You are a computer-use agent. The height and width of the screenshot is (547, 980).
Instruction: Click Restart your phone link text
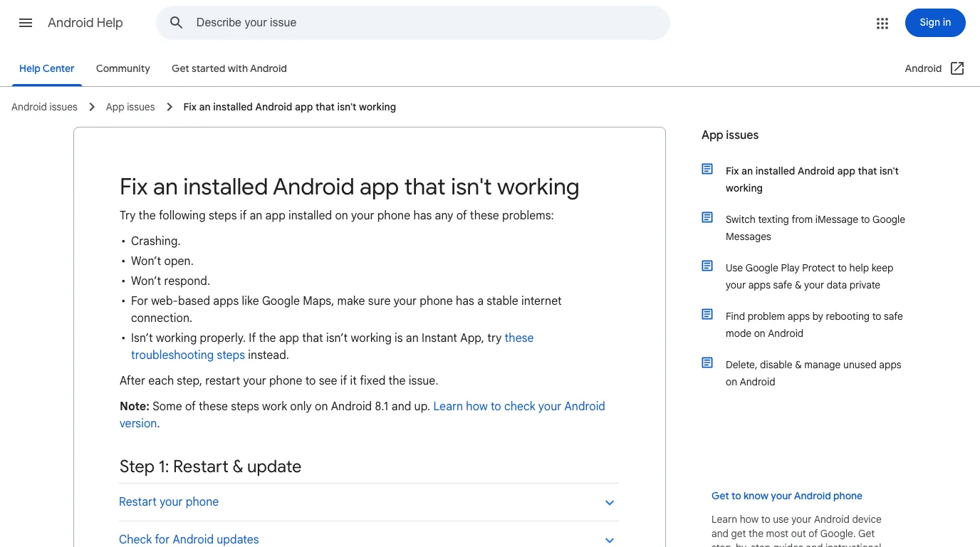coord(169,501)
